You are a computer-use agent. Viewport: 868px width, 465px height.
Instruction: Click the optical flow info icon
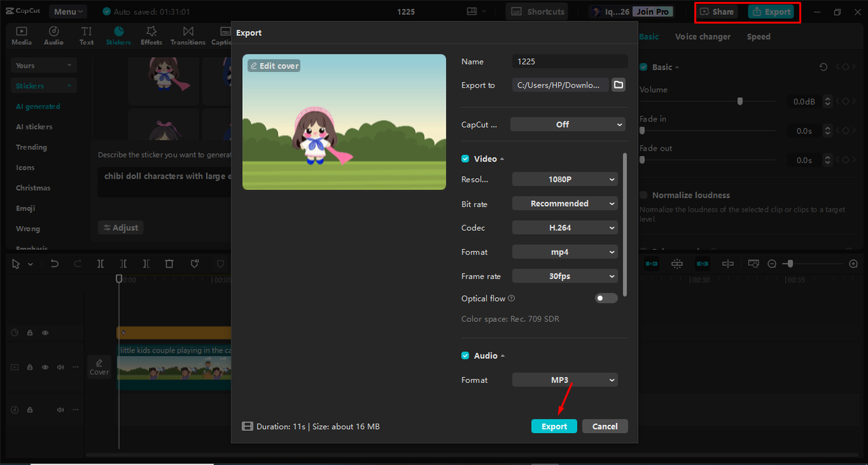tap(511, 298)
